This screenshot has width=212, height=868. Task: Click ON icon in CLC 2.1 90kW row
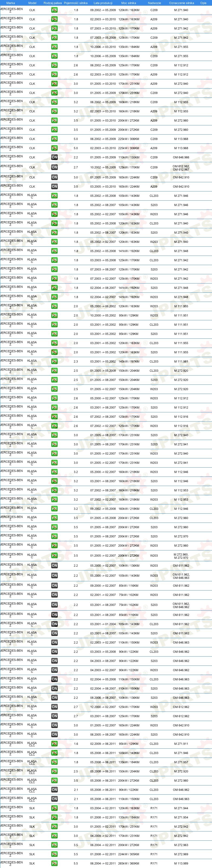coord(54,789)
